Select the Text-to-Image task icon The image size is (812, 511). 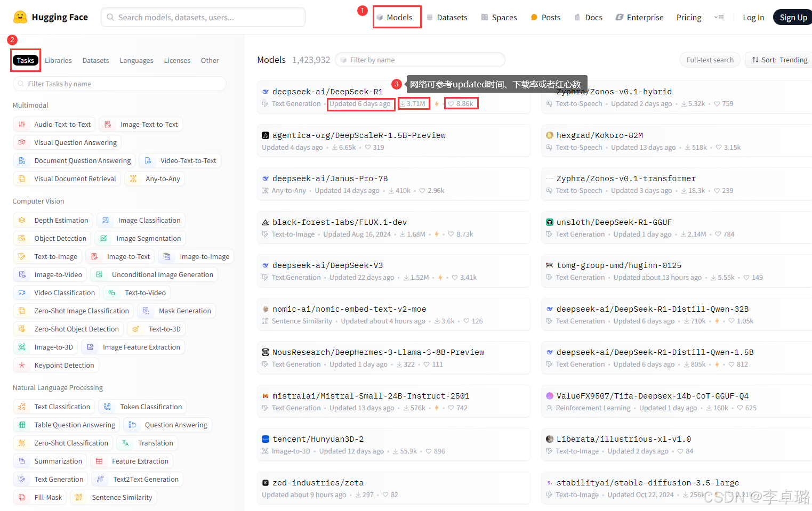point(22,256)
